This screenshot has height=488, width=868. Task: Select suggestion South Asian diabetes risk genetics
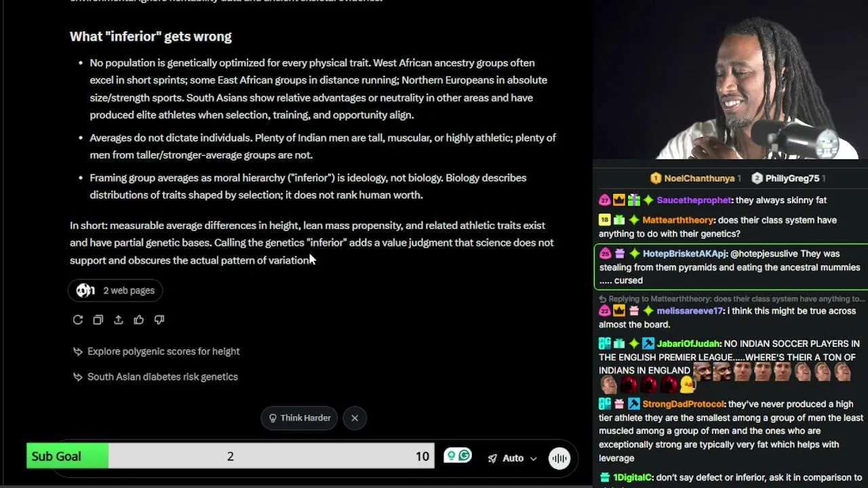155,377
